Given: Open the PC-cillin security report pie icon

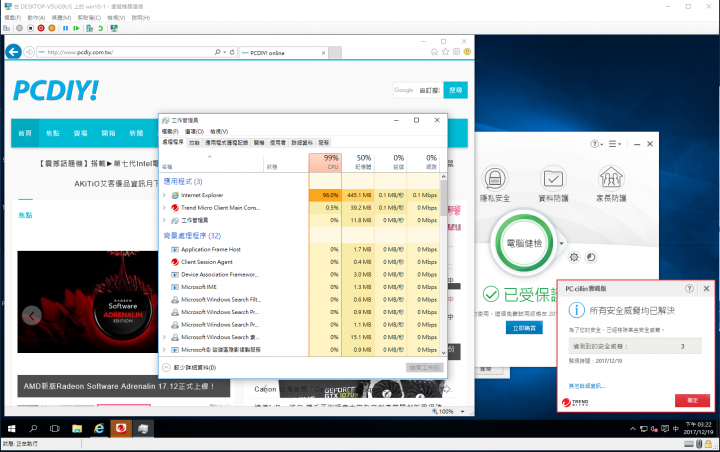Looking at the screenshot, I should 591,257.
